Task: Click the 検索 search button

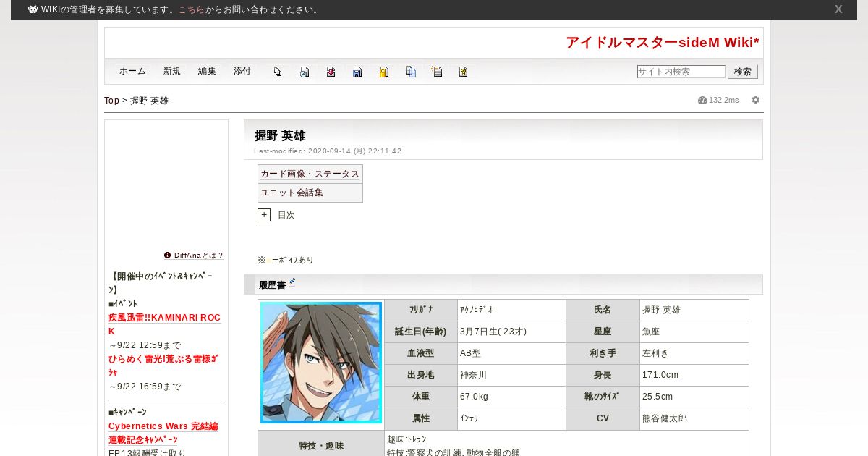Action: pos(743,72)
